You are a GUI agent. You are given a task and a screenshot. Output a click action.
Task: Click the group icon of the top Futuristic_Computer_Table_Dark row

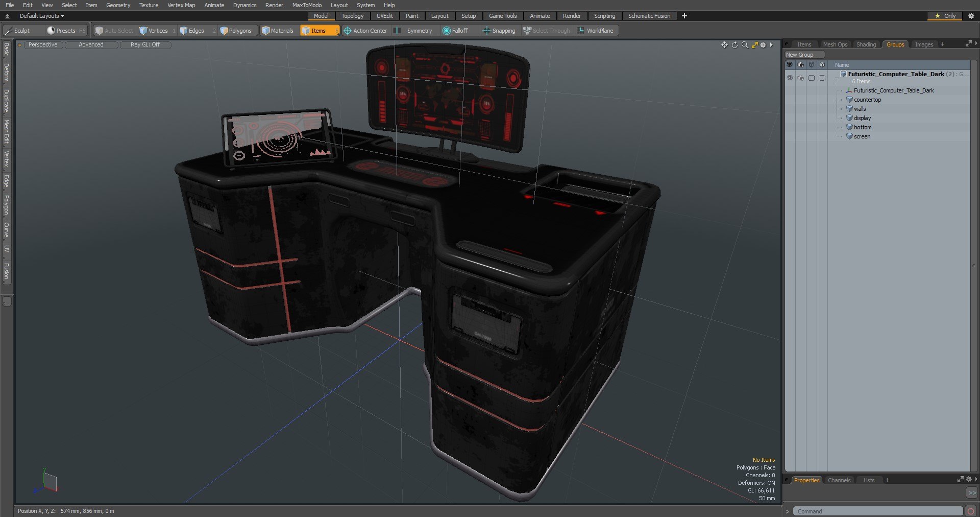tap(844, 74)
